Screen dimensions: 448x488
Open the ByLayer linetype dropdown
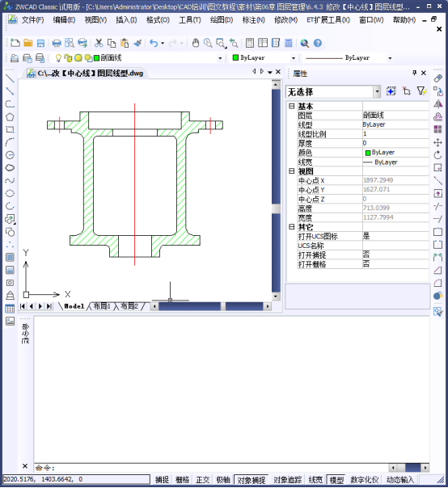(x=348, y=58)
